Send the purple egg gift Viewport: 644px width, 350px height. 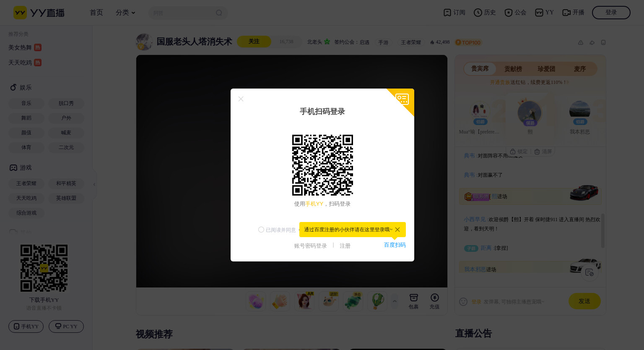pos(256,301)
